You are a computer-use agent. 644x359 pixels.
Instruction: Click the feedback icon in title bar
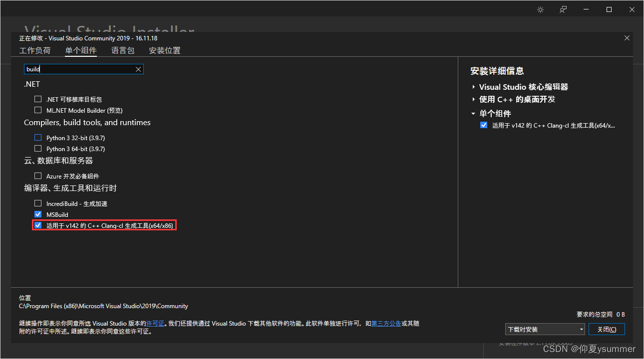tap(563, 9)
